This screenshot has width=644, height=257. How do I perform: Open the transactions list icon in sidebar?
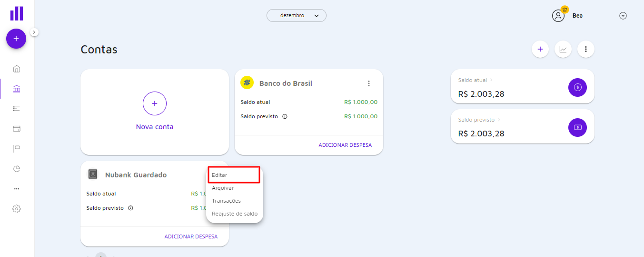[17, 109]
